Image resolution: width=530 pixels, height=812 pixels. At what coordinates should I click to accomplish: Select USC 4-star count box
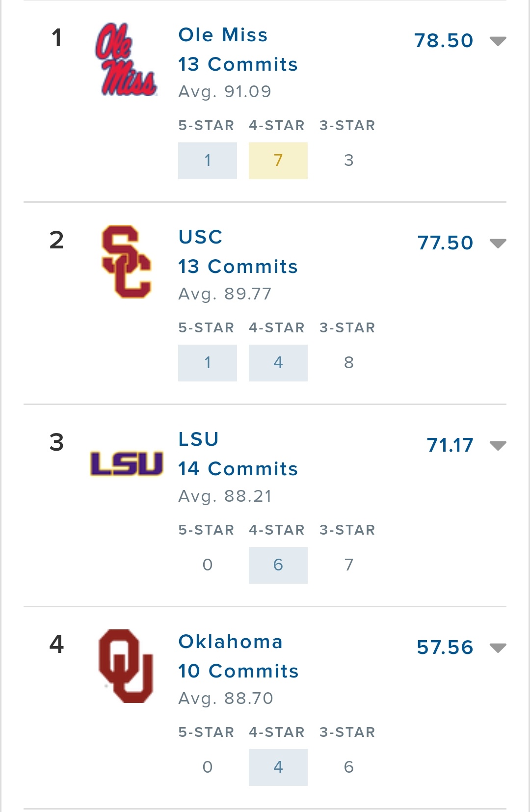(x=278, y=363)
